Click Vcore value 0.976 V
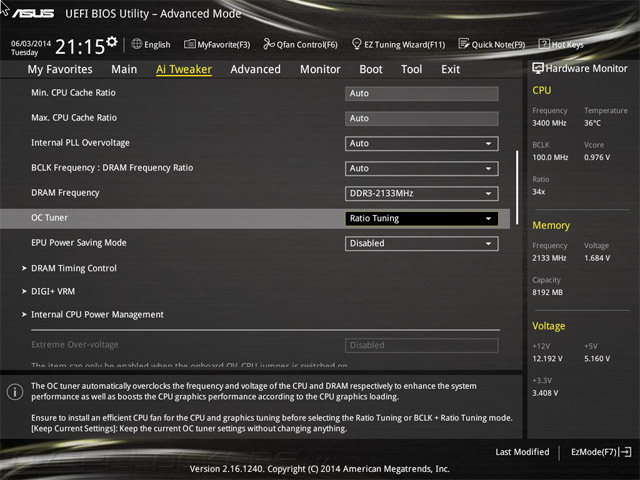 pyautogui.click(x=597, y=157)
